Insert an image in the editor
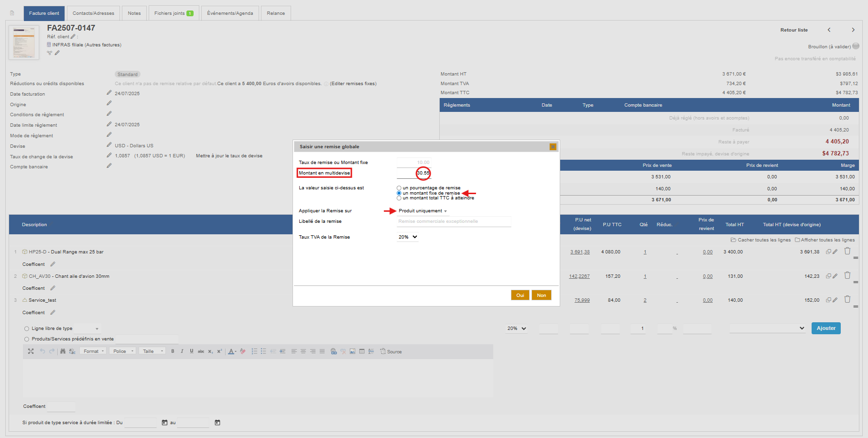This screenshot has width=868, height=438. tap(352, 351)
